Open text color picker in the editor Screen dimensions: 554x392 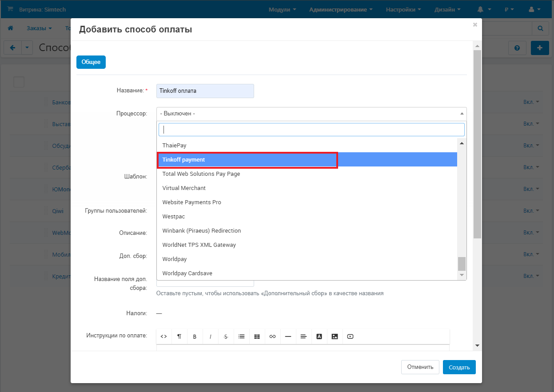coord(319,337)
